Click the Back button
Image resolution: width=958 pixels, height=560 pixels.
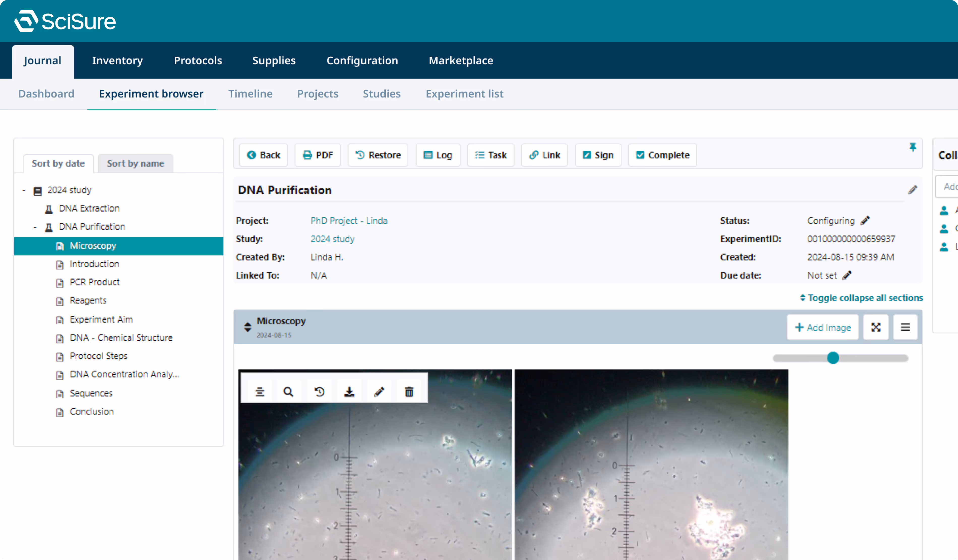click(263, 155)
